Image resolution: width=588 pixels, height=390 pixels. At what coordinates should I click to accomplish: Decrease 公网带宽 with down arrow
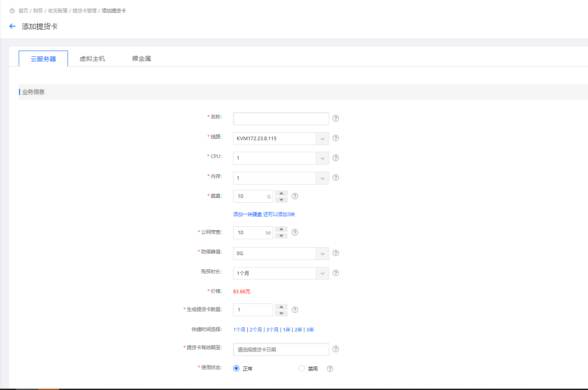click(281, 236)
